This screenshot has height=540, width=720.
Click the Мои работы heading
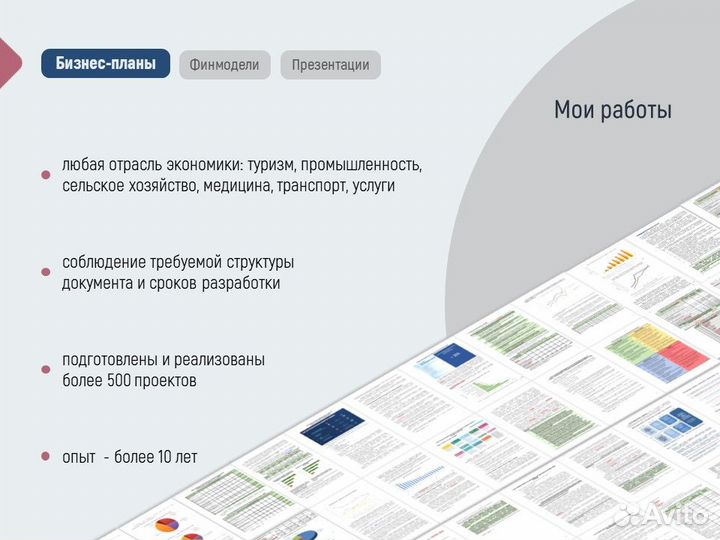point(613,110)
